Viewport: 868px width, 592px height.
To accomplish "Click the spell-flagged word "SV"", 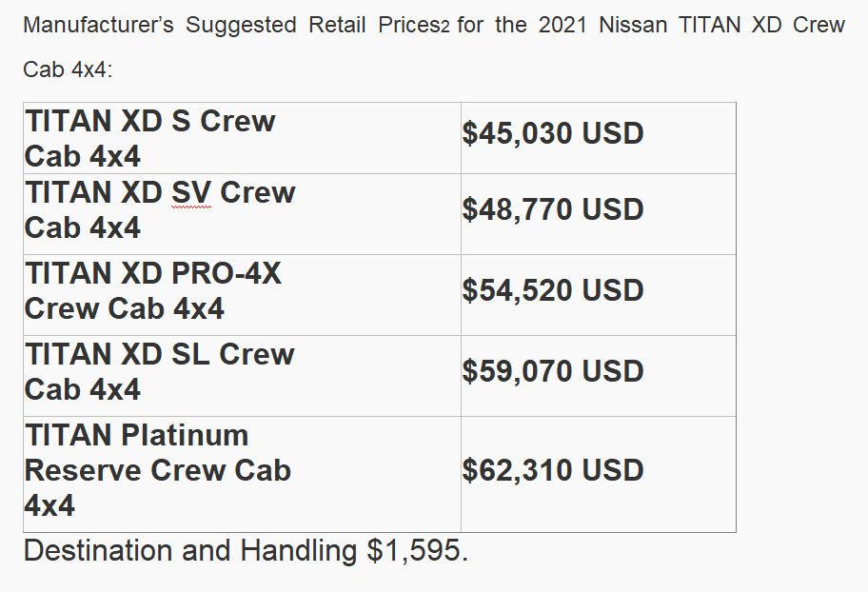I will point(190,193).
